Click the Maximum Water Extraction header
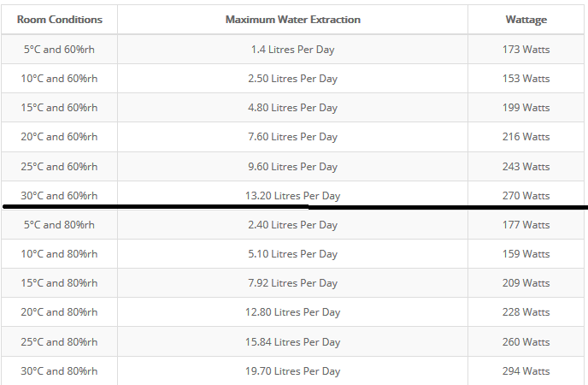Viewport: 588px width, 385px height. click(292, 20)
